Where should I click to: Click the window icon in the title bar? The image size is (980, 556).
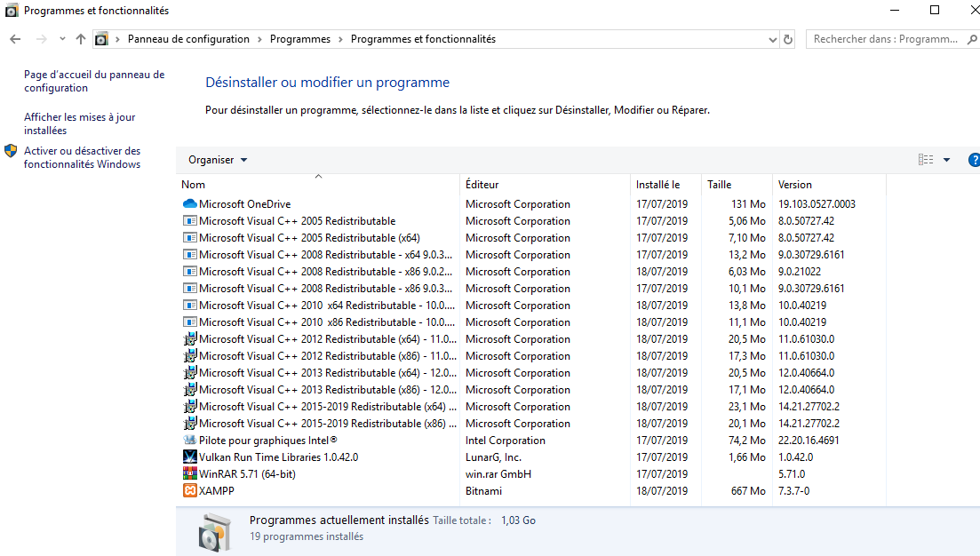(x=12, y=11)
